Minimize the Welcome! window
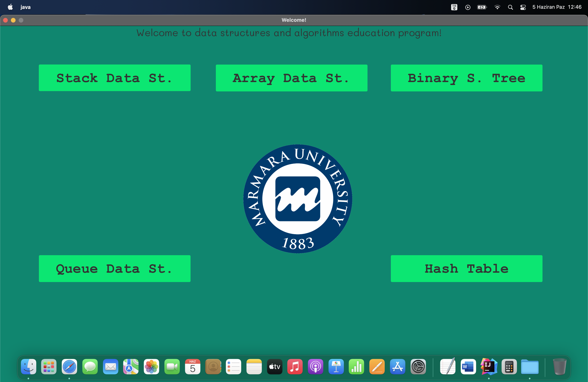The image size is (588, 382). point(13,20)
